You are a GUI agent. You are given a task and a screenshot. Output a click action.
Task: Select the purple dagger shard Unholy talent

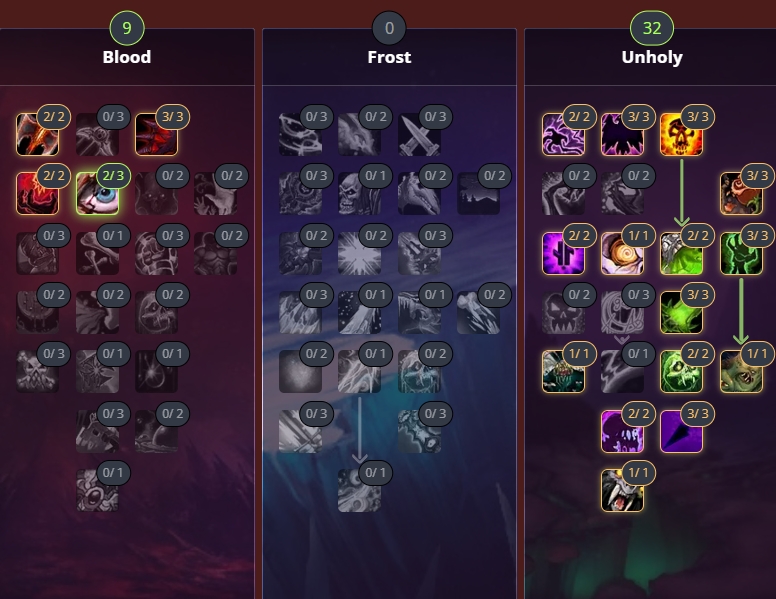(681, 431)
